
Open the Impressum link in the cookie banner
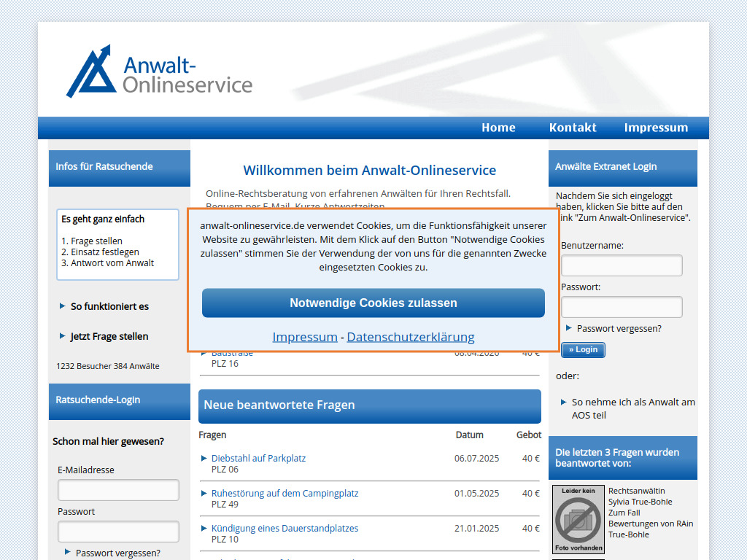[305, 337]
